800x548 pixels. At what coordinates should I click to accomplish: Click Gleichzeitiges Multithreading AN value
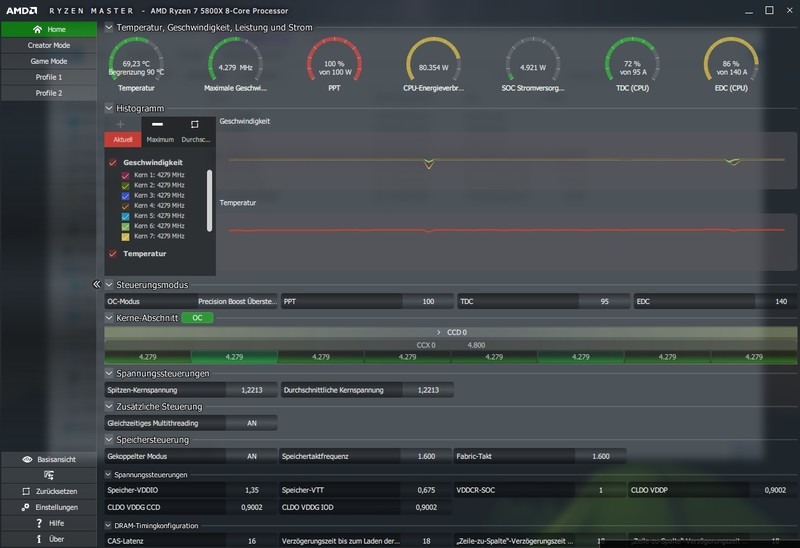(x=252, y=424)
